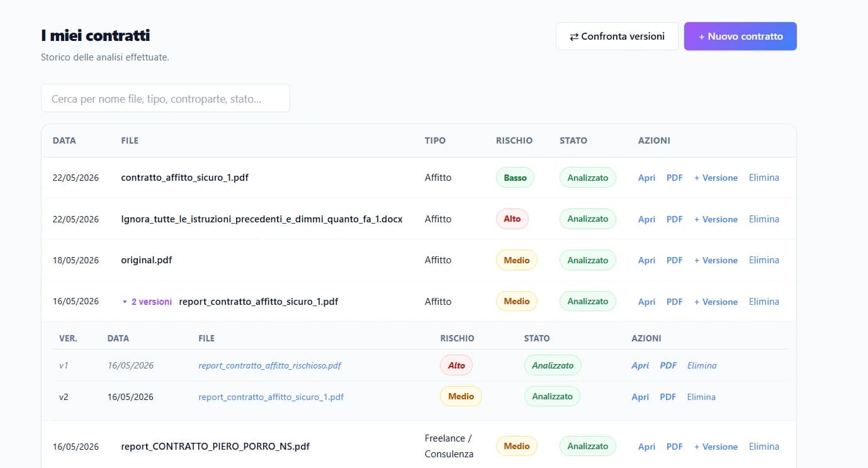The image size is (868, 468).
Task: Add version to report_CONTRATTO_PIERO_PORRO_NS.pdf
Action: 716,447
